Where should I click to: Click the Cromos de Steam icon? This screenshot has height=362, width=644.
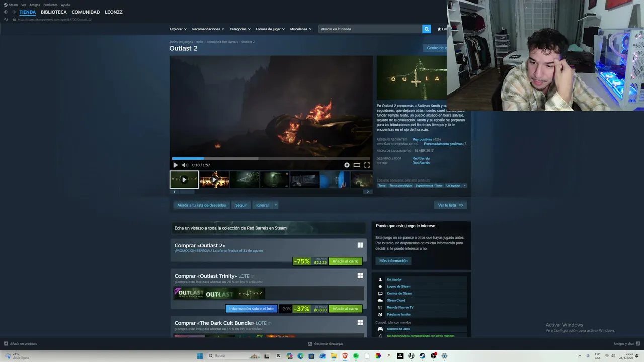[x=380, y=293]
